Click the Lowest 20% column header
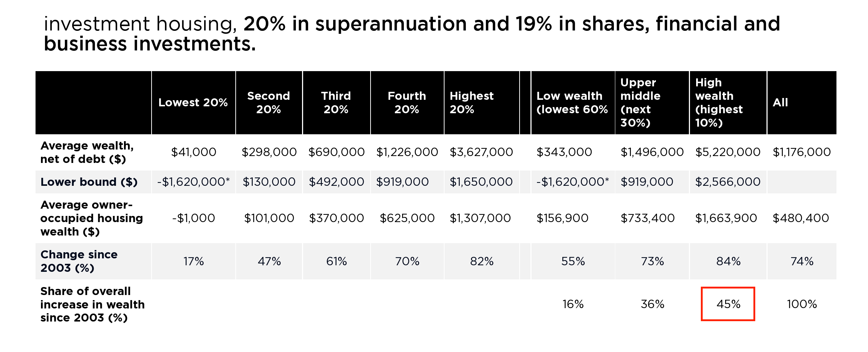 coord(193,103)
